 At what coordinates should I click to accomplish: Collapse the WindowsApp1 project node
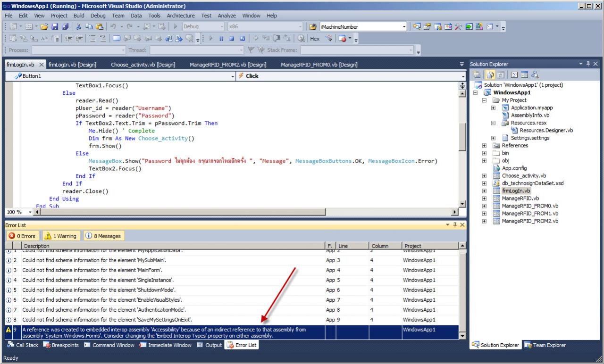click(x=476, y=93)
